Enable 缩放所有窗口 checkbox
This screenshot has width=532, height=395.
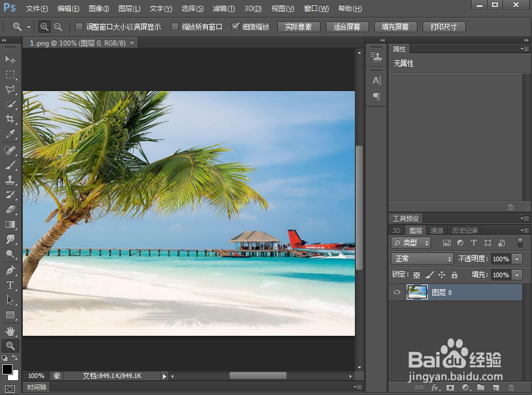point(175,27)
